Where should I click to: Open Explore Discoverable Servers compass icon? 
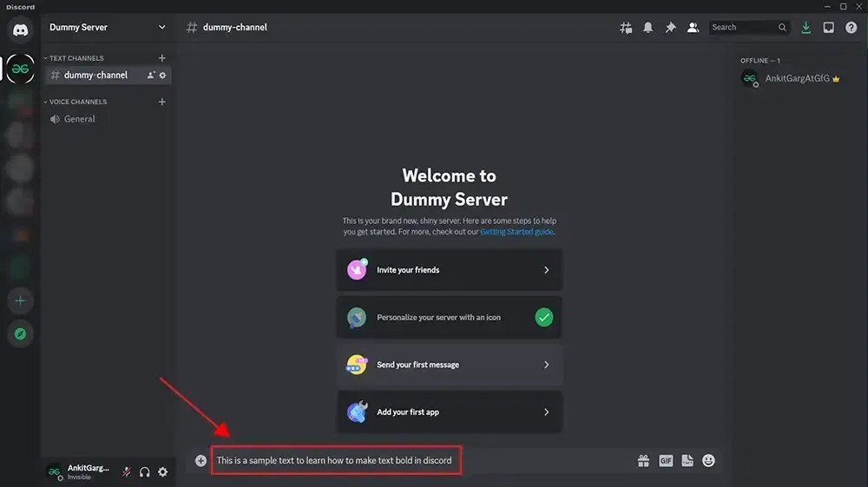pos(21,333)
